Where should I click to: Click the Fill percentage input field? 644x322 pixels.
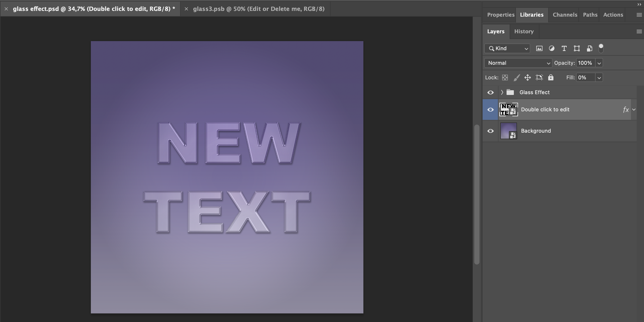[585, 78]
